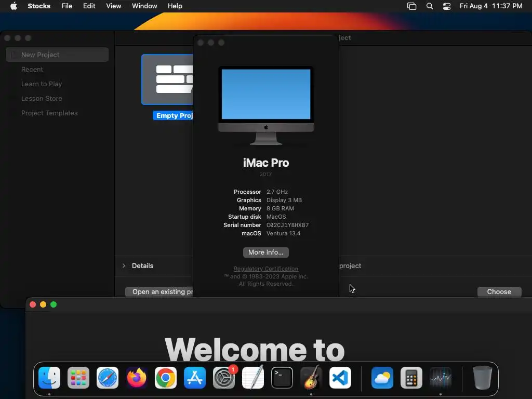Image resolution: width=532 pixels, height=399 pixels.
Task: Open Visual Studio Code from Dock
Action: [x=340, y=378]
